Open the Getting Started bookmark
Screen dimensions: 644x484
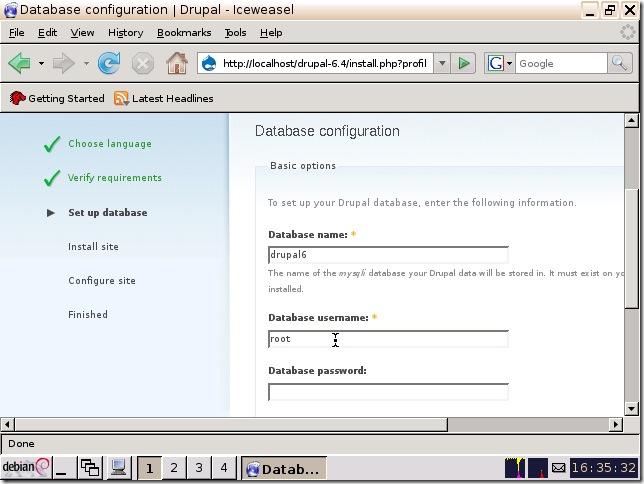pyautogui.click(x=57, y=98)
